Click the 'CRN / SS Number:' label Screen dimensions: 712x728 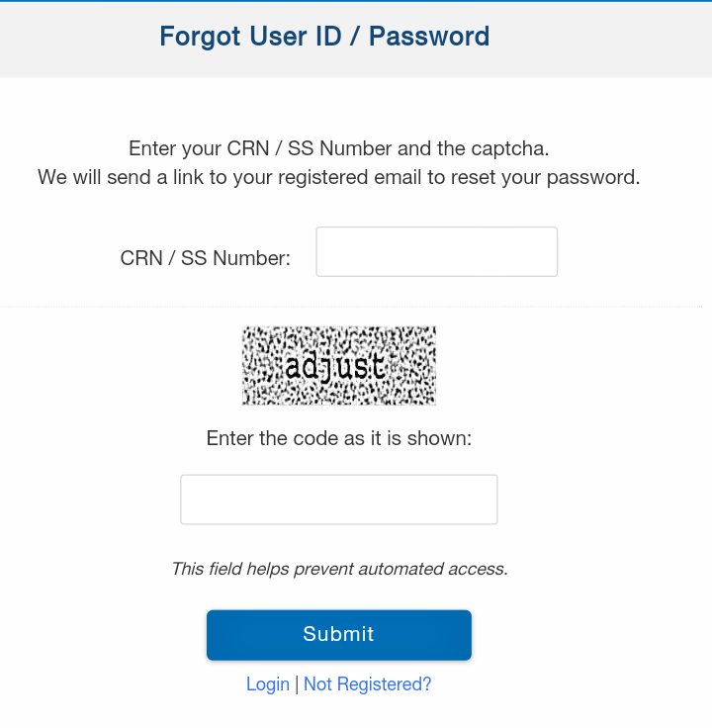(205, 258)
